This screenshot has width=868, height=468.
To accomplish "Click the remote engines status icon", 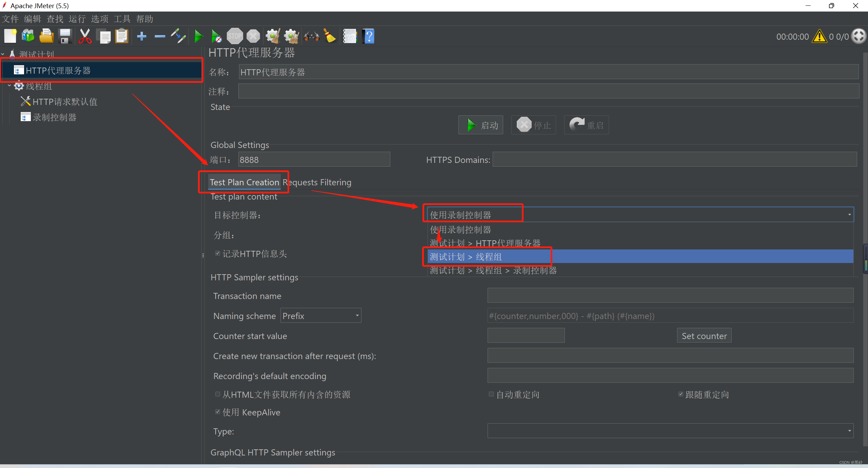I will (859, 36).
